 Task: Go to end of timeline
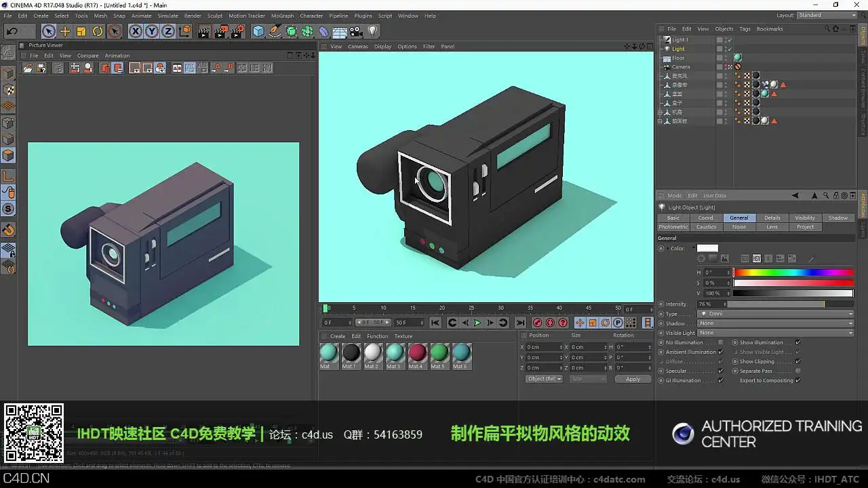520,323
